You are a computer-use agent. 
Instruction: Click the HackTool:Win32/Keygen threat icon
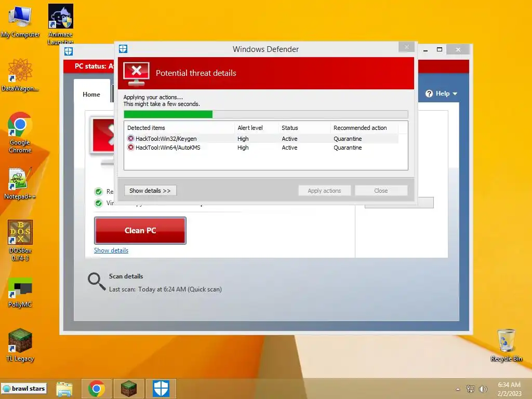point(130,138)
